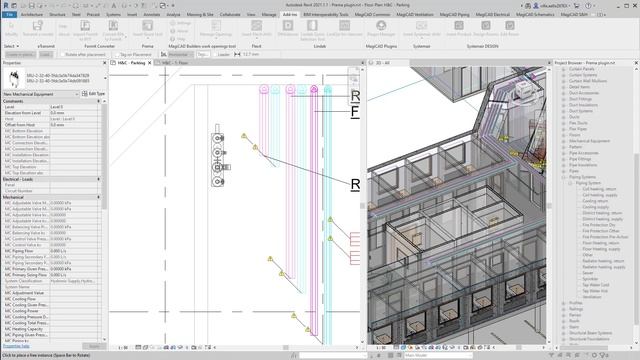Screen dimensions: 640x360
Task: Click the Insert Product tool
Action: pos(459,29)
